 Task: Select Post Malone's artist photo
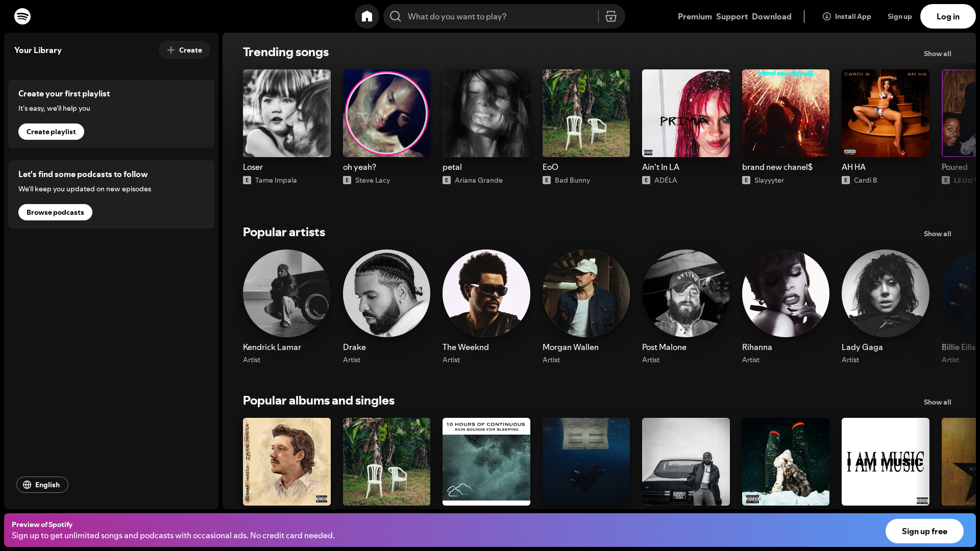click(x=686, y=293)
